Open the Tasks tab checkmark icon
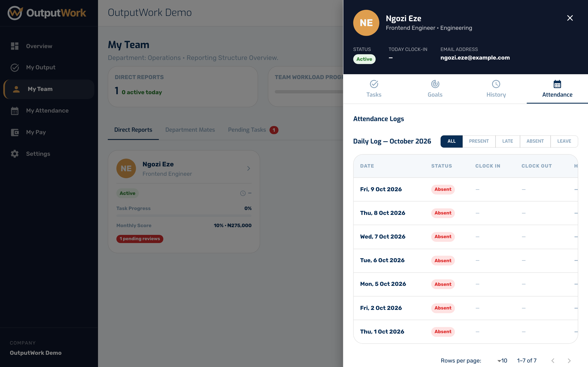This screenshot has height=367, width=588. [x=374, y=84]
